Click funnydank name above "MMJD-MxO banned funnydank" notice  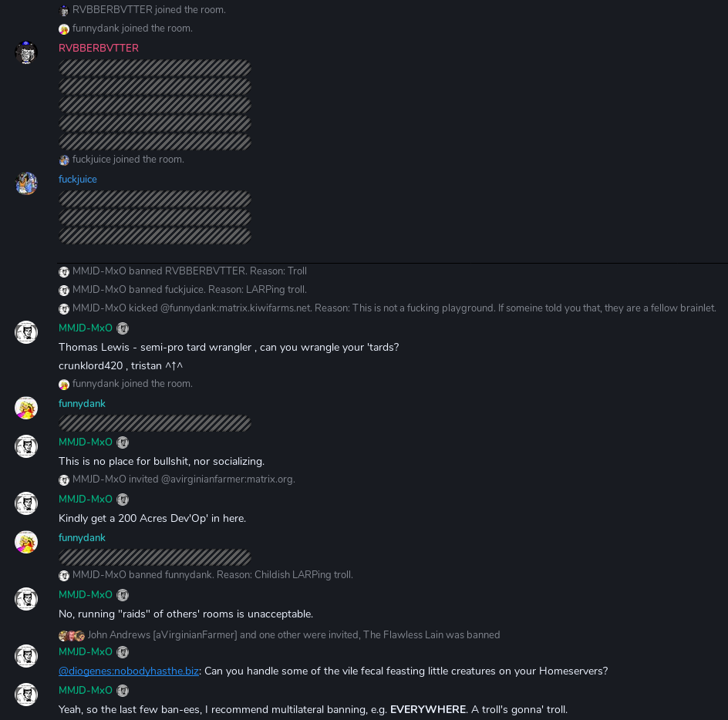tap(82, 537)
